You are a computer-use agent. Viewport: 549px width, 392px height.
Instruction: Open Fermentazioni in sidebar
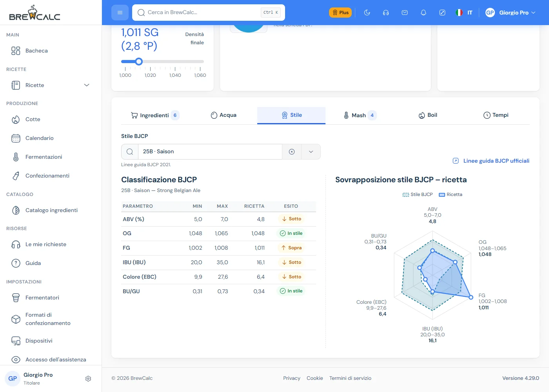coord(51,157)
